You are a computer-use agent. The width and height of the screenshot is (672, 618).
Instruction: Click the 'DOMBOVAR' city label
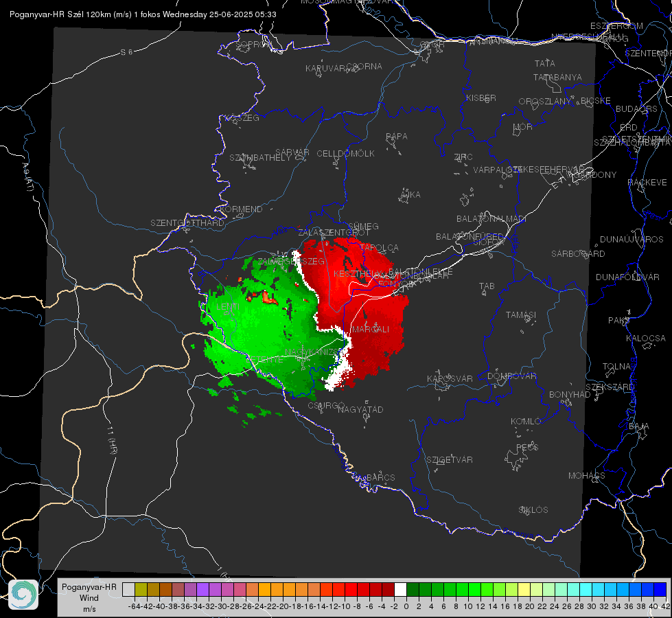pos(511,376)
